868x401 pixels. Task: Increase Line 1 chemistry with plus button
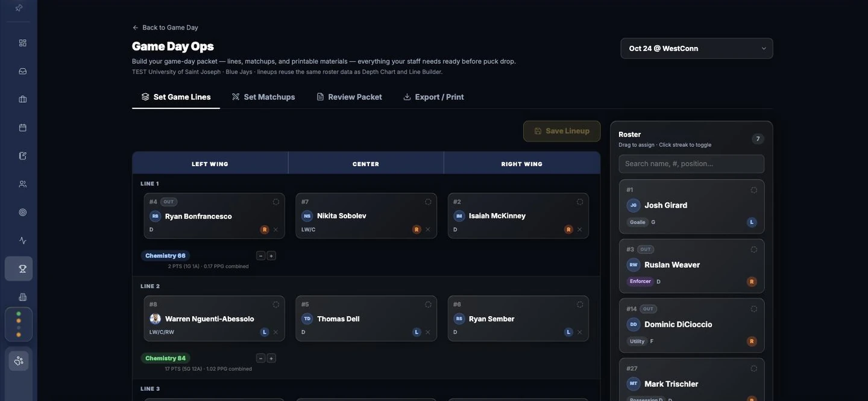coord(271,256)
